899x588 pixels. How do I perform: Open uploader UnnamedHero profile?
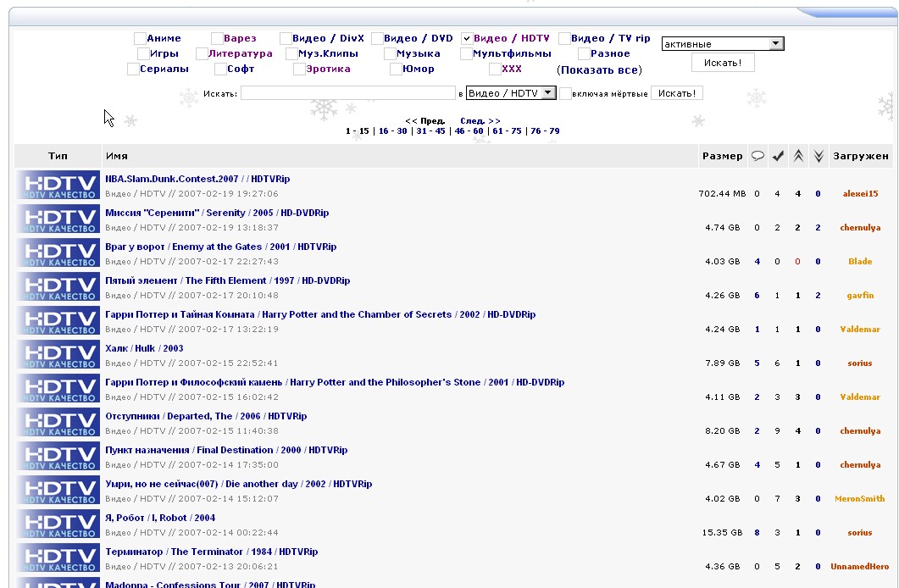859,566
